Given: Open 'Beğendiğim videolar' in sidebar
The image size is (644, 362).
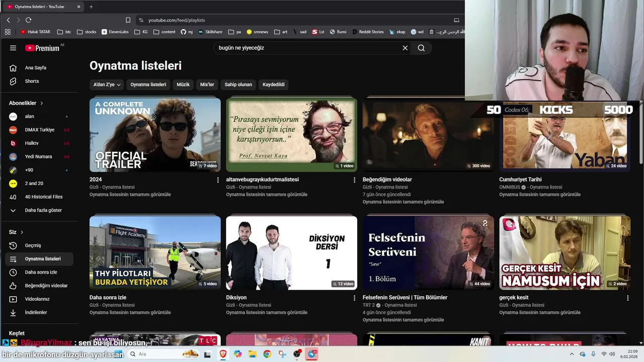Looking at the screenshot, I should click(x=39, y=286).
